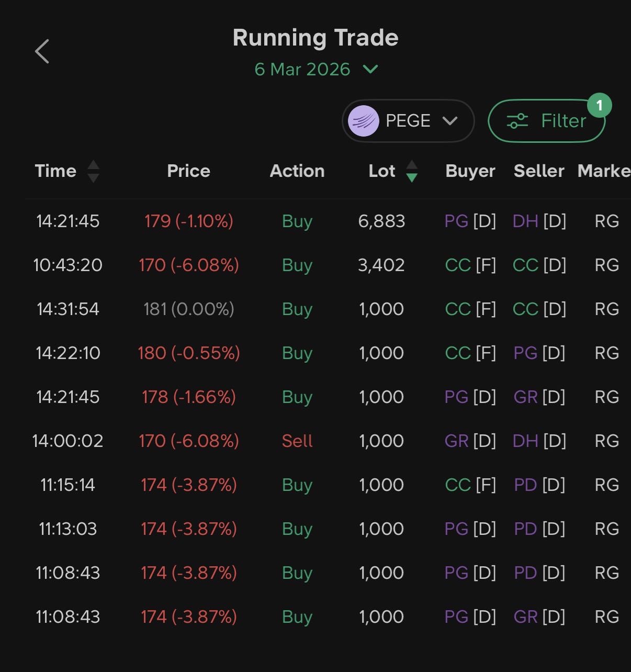Screen dimensions: 631x672
Task: Expand the date dropdown chevron
Action: 370,69
